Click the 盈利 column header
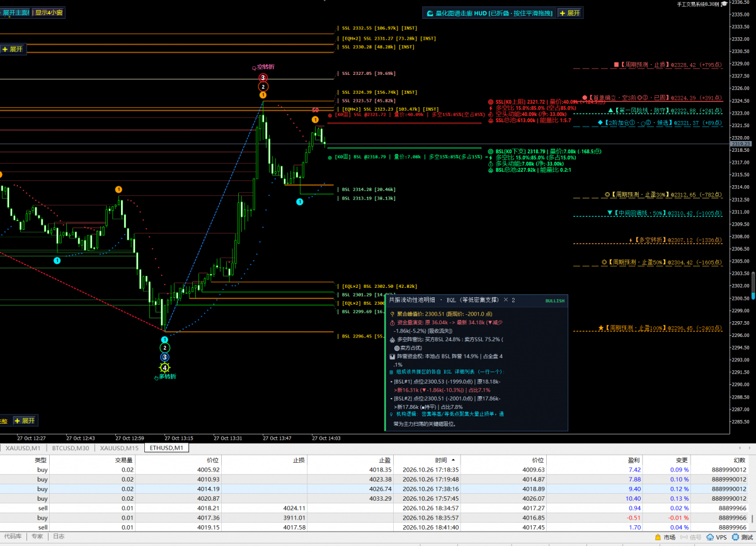The width and height of the screenshot is (756, 546). click(634, 460)
